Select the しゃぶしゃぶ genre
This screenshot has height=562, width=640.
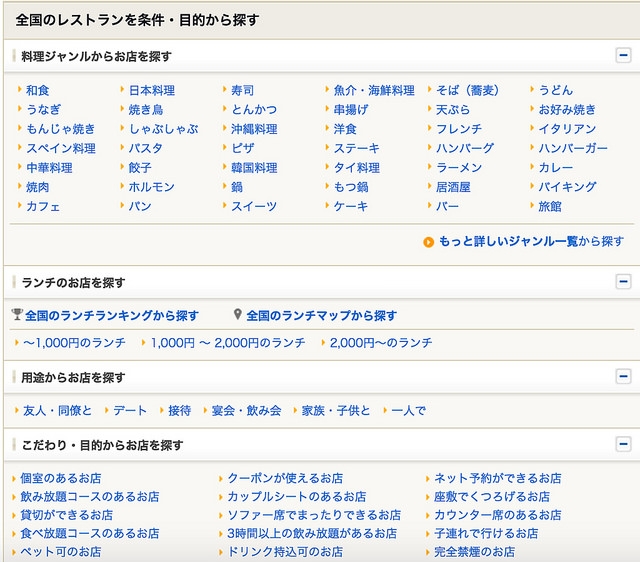pos(164,129)
